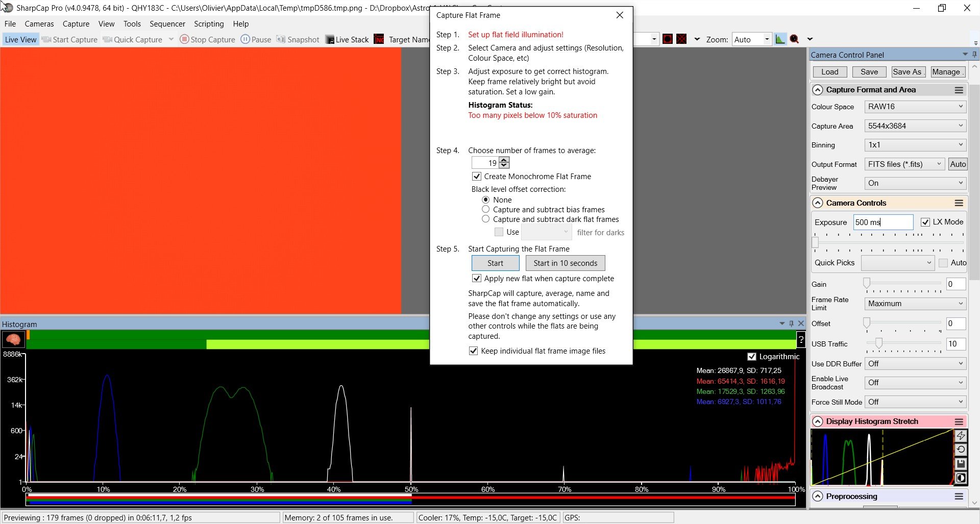Open Capture Format and Area hamburger menu
980x524 pixels.
point(959,90)
